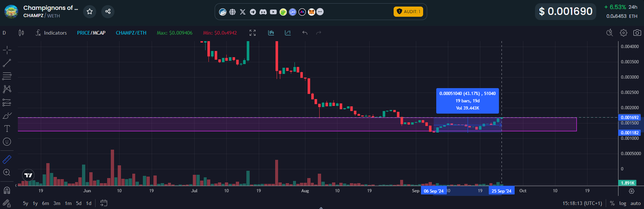Select the brush drawing tool
This screenshot has height=209, width=644.
pyautogui.click(x=7, y=115)
